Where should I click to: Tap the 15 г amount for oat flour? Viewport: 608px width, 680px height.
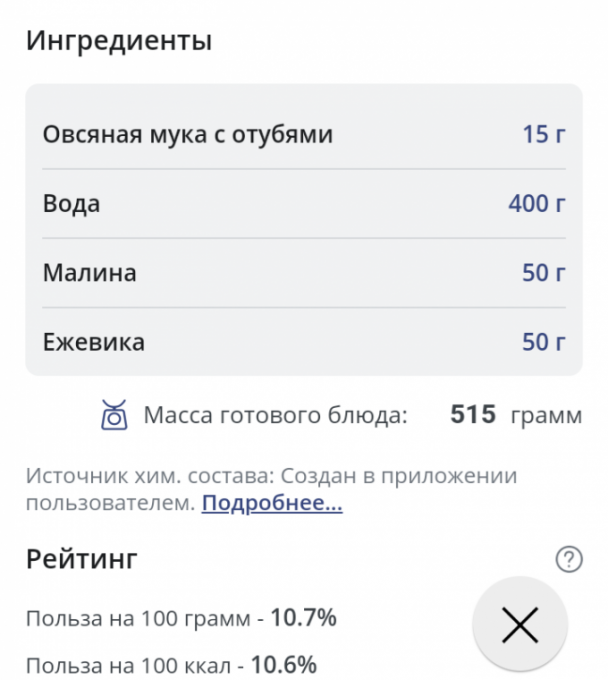[544, 134]
